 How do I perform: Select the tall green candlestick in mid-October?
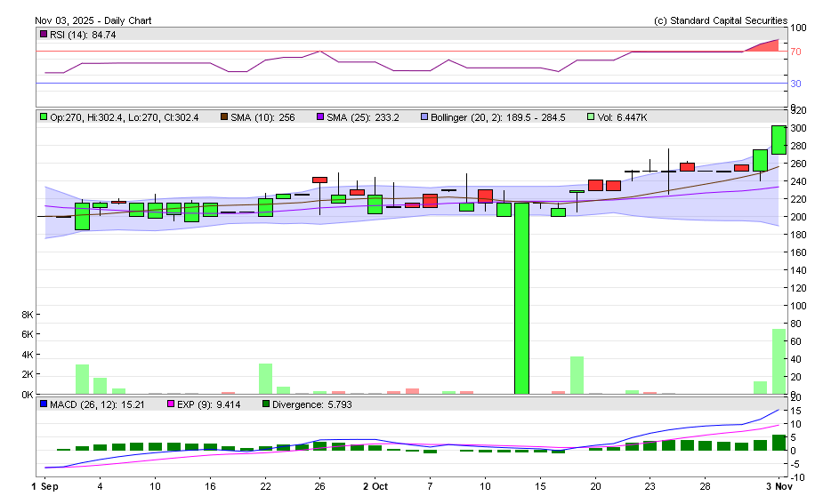(x=521, y=298)
